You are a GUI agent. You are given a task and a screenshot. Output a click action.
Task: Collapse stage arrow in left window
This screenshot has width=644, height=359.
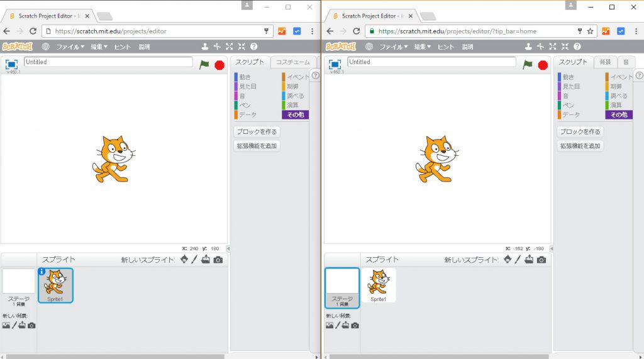pyautogui.click(x=228, y=248)
